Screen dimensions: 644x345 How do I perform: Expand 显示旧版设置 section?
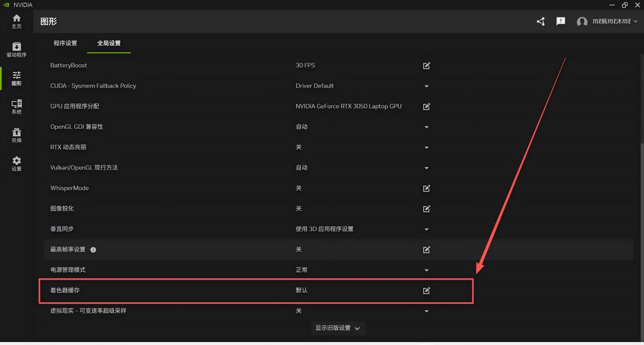pos(338,328)
